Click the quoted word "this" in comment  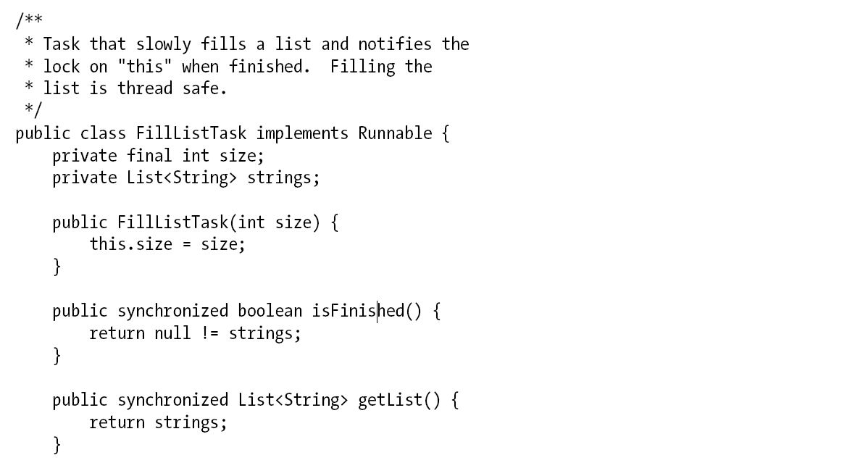[144, 66]
